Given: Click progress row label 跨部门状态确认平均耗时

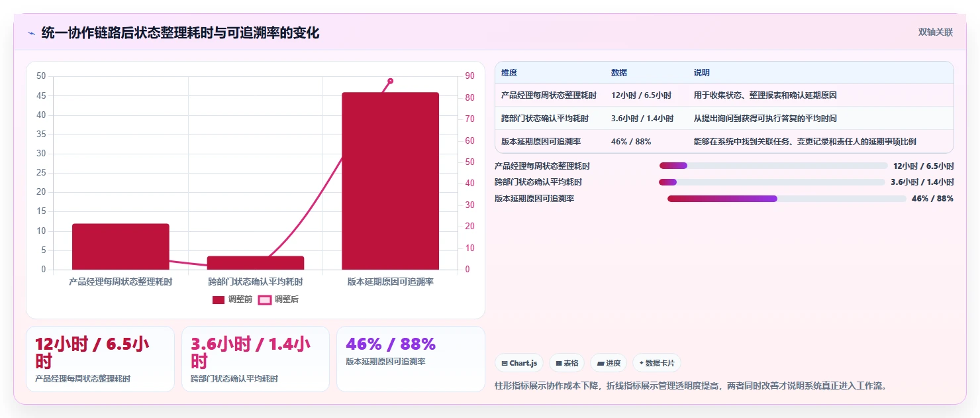Looking at the screenshot, I should (x=538, y=182).
